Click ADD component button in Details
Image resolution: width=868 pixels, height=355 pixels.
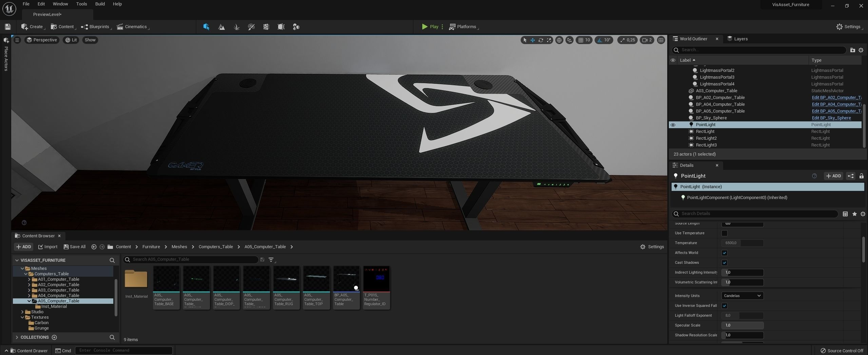tap(833, 176)
